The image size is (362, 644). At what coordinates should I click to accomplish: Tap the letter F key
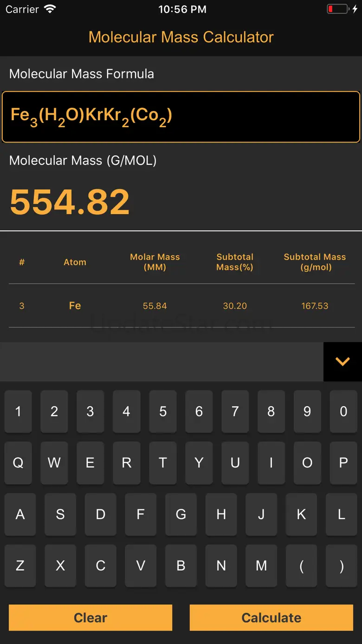pyautogui.click(x=141, y=514)
